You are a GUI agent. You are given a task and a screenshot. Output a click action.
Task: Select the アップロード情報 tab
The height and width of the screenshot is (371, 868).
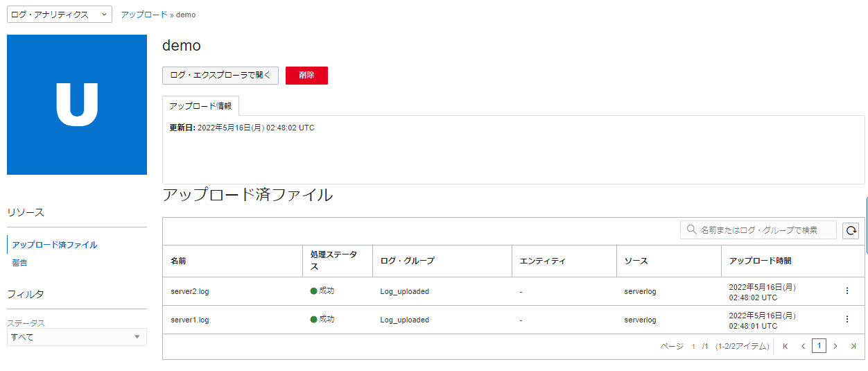click(x=200, y=106)
